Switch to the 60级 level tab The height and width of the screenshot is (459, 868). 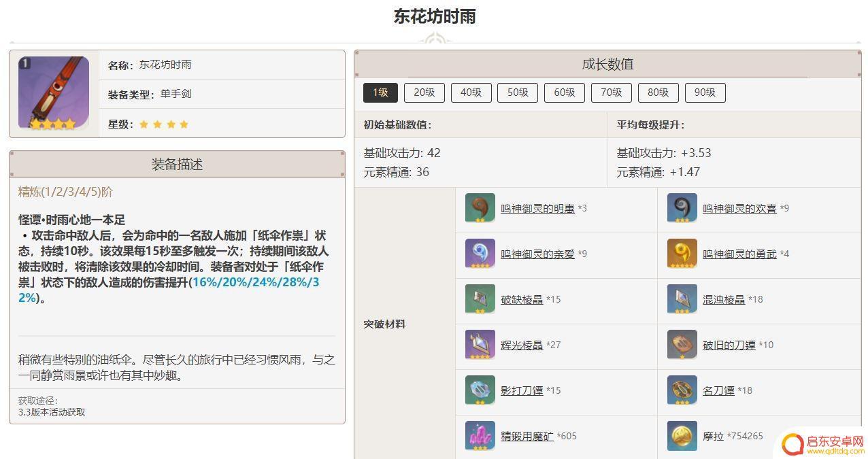[565, 92]
